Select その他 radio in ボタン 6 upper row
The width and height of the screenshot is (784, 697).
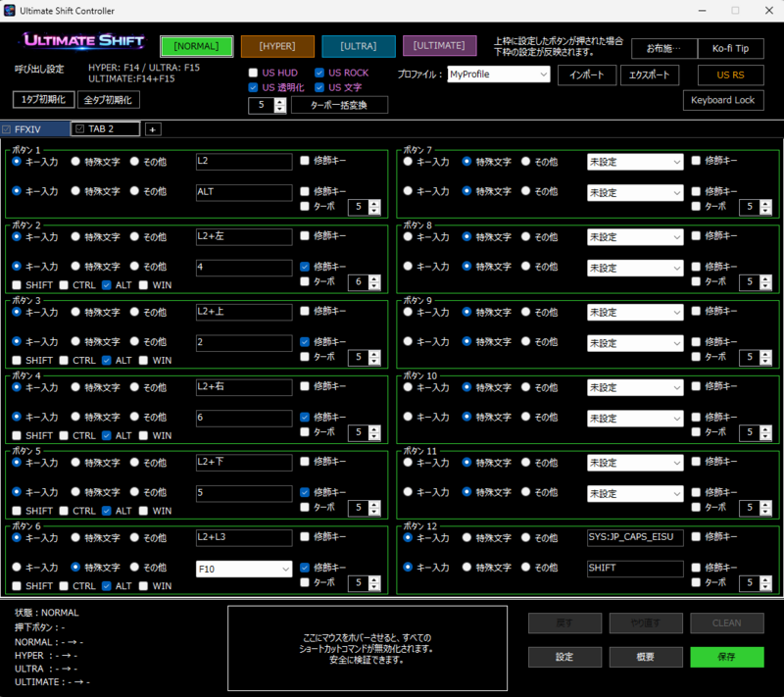(134, 537)
